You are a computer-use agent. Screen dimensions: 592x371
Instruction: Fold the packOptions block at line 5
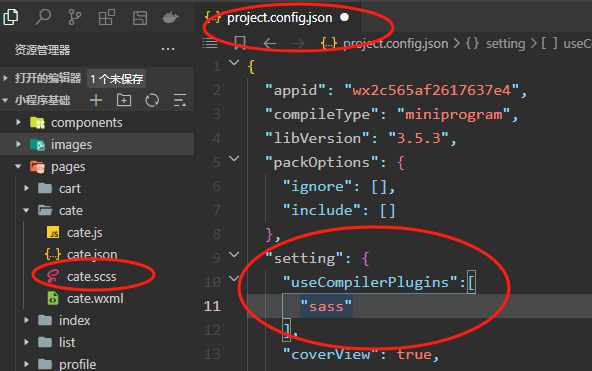point(234,159)
